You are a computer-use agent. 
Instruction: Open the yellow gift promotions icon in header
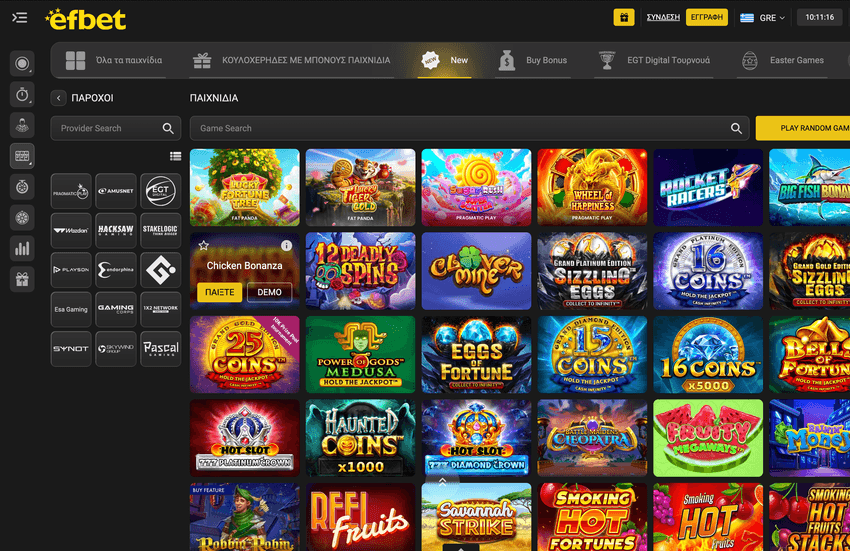point(624,17)
